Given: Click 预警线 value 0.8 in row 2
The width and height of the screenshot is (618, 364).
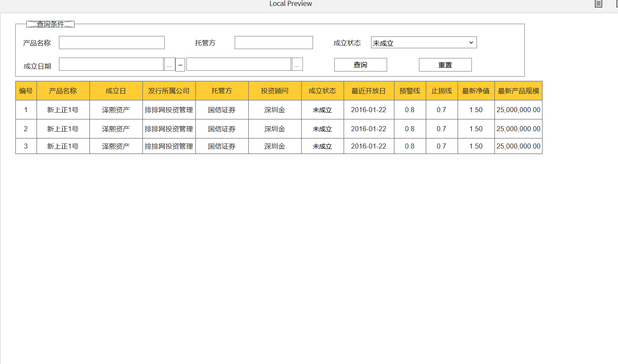Looking at the screenshot, I should point(410,129).
